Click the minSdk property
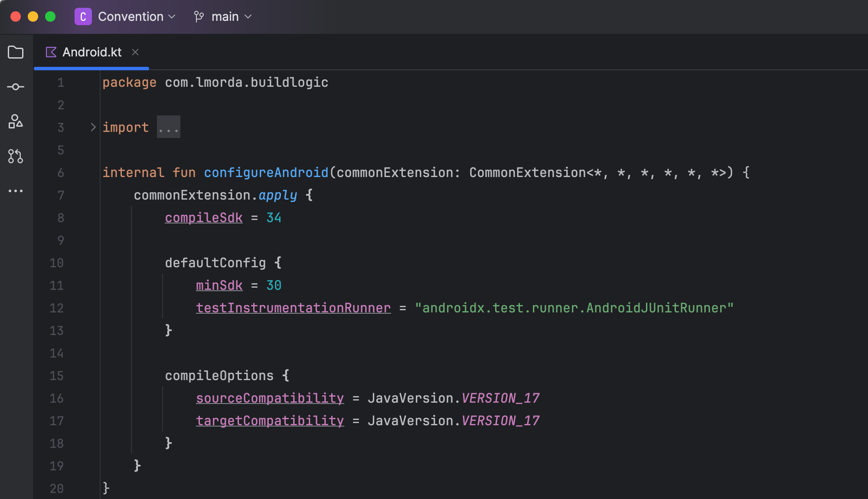This screenshot has height=499, width=868. (219, 286)
